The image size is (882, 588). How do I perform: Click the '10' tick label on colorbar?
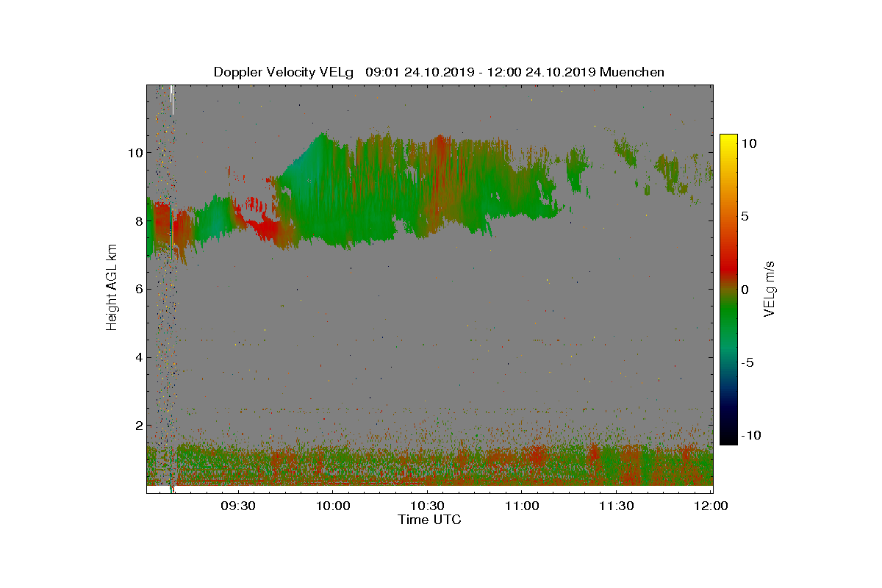(x=750, y=144)
